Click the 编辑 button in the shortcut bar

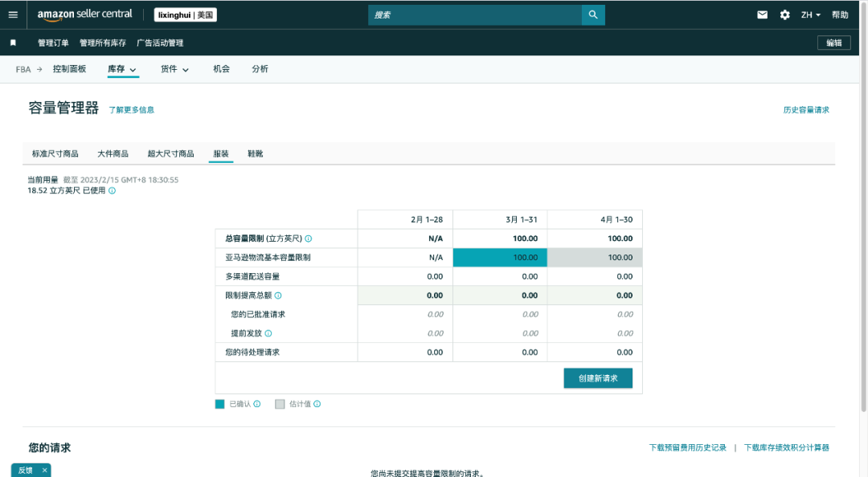pos(833,43)
